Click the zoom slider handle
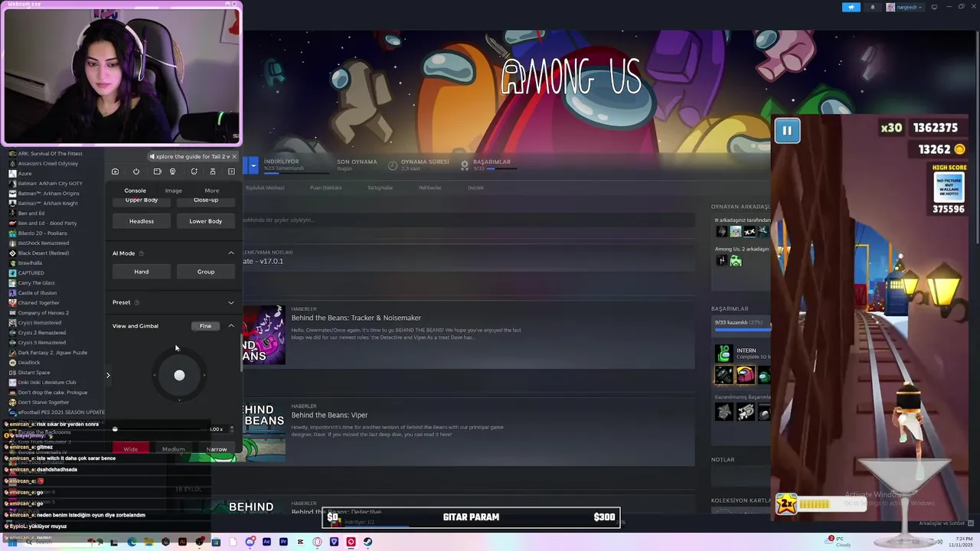Screen dimensions: 980x551 click(115, 429)
